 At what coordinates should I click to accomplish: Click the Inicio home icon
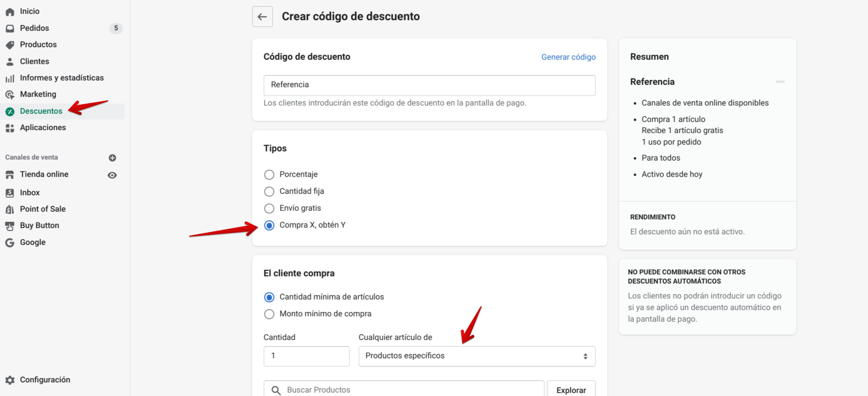(10, 12)
